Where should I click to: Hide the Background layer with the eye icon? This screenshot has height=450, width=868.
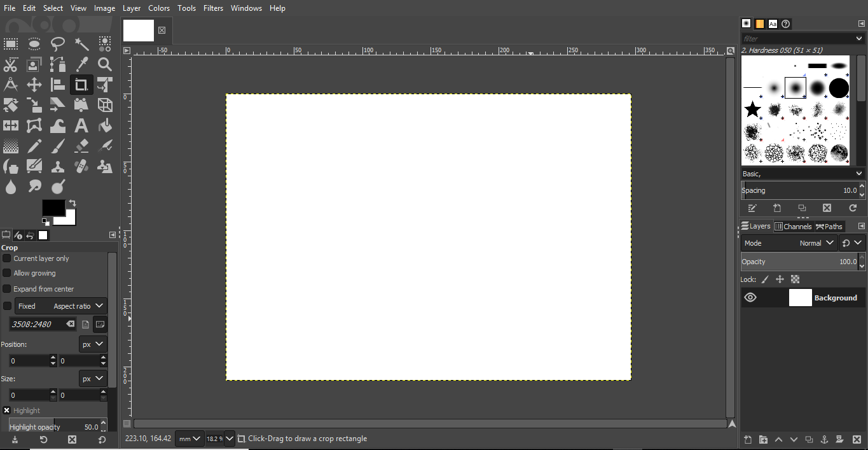click(x=750, y=297)
